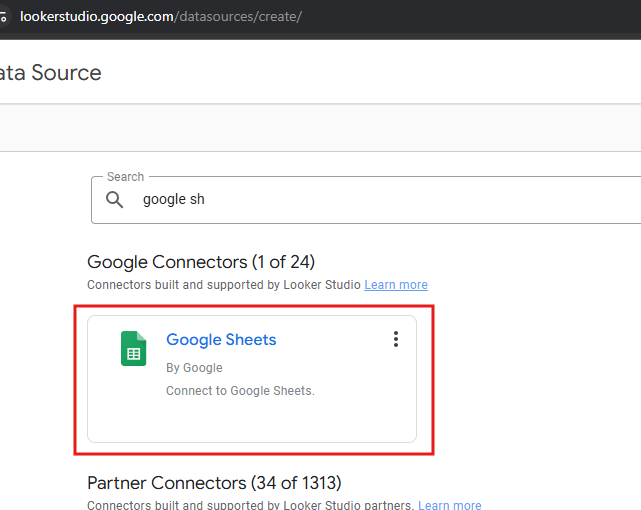The width and height of the screenshot is (641, 510).
Task: Click the site info icon in address bar
Action: point(3,17)
